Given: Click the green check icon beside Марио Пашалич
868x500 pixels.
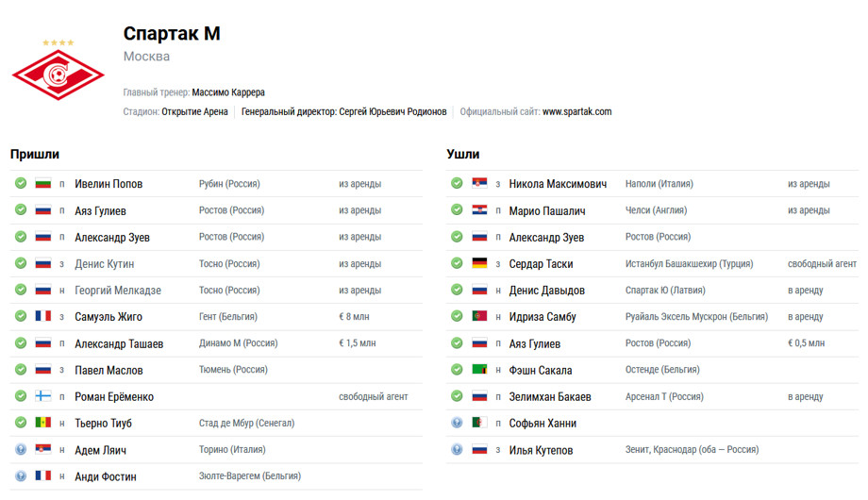Looking at the screenshot, I should coord(457,209).
